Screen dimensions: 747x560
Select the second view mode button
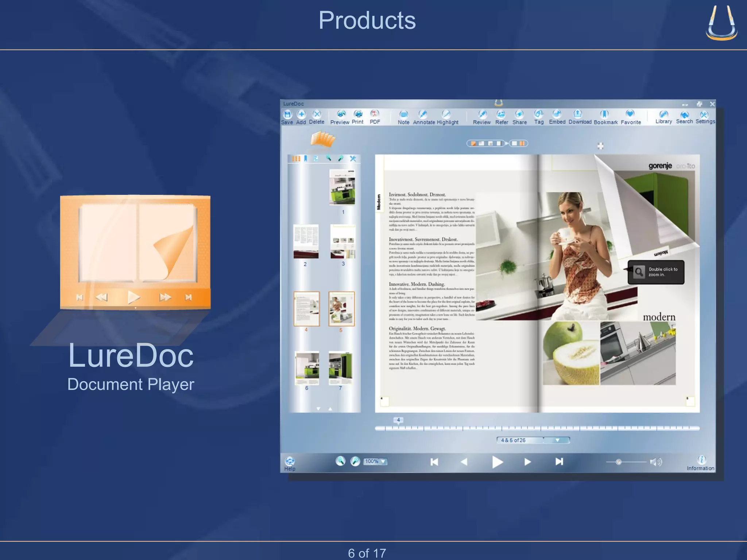tap(481, 143)
